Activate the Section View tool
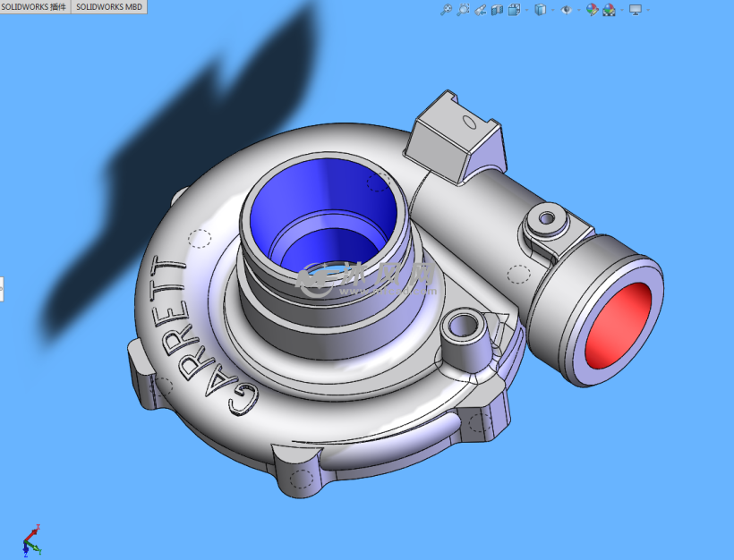The height and width of the screenshot is (560, 734). click(x=497, y=10)
